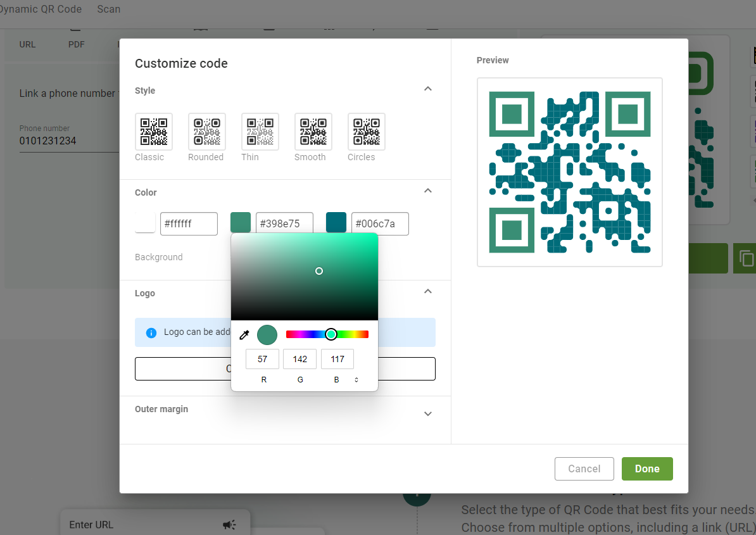
Task: Click the Preview label
Action: [492, 60]
